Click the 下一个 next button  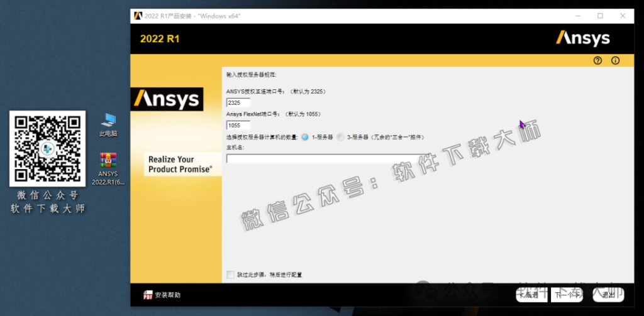coord(567,295)
